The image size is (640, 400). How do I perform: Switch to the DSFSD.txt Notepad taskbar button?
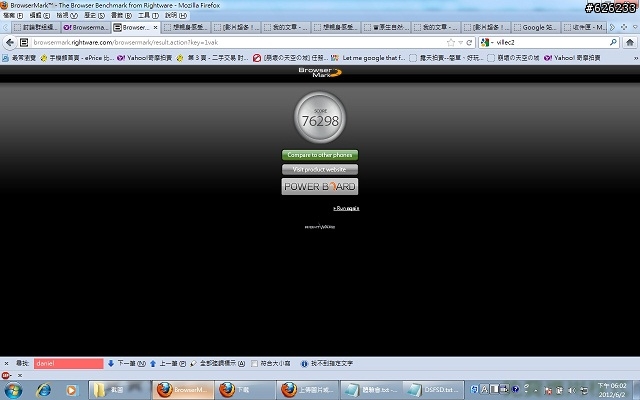click(433, 390)
